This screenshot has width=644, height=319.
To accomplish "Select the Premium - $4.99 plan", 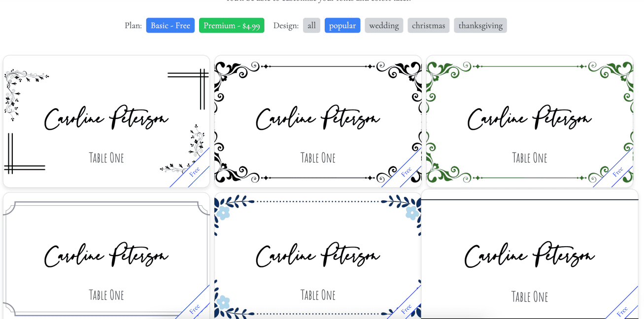I will 232,26.
